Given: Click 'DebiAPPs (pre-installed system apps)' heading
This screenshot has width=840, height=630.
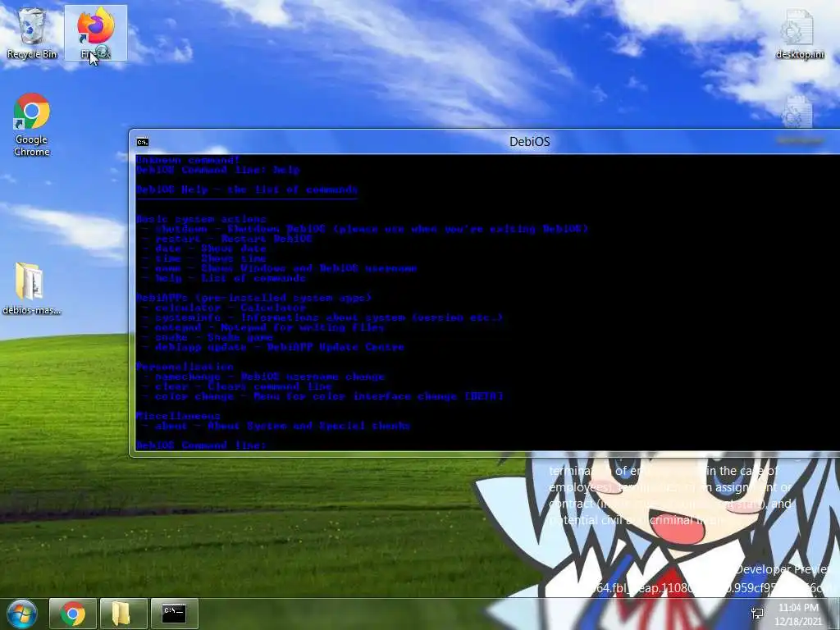Looking at the screenshot, I should coord(253,298).
